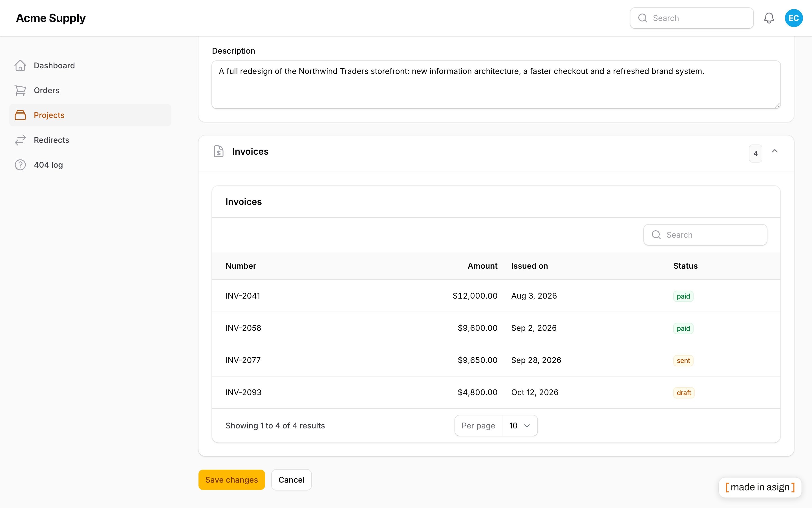
Task: Open invoice INV-2041 row
Action: pos(496,296)
